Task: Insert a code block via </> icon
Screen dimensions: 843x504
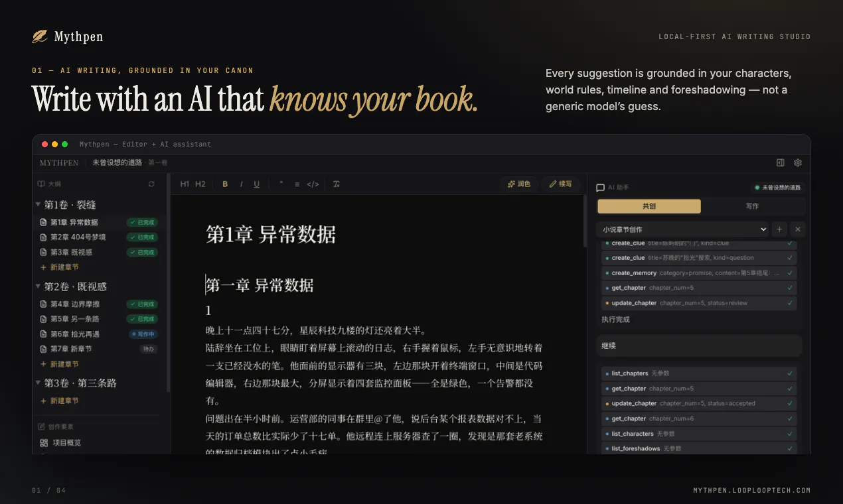Action: coord(313,184)
